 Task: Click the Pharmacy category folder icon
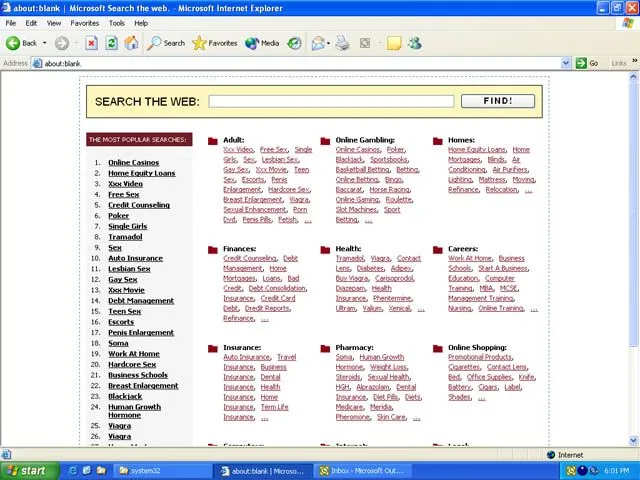coord(325,349)
